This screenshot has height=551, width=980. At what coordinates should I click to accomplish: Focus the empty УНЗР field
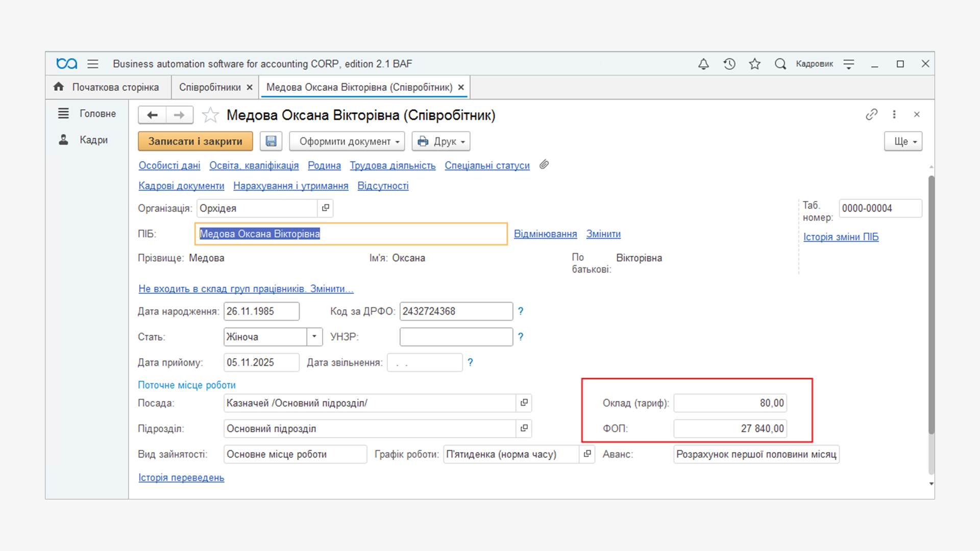tap(456, 337)
